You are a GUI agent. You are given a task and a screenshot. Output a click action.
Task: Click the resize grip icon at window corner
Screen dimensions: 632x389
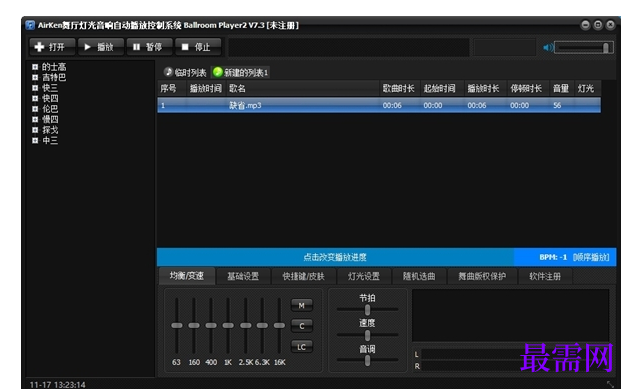pos(611,384)
